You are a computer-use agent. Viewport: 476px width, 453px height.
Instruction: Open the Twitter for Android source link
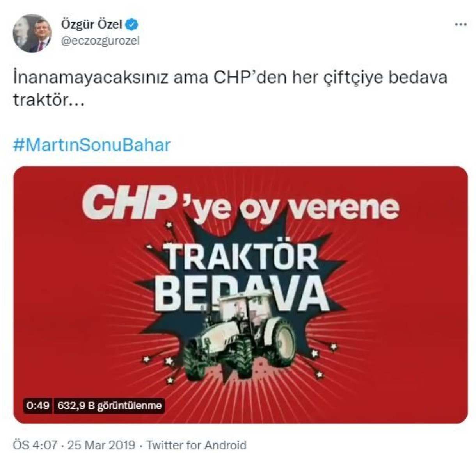tap(196, 445)
